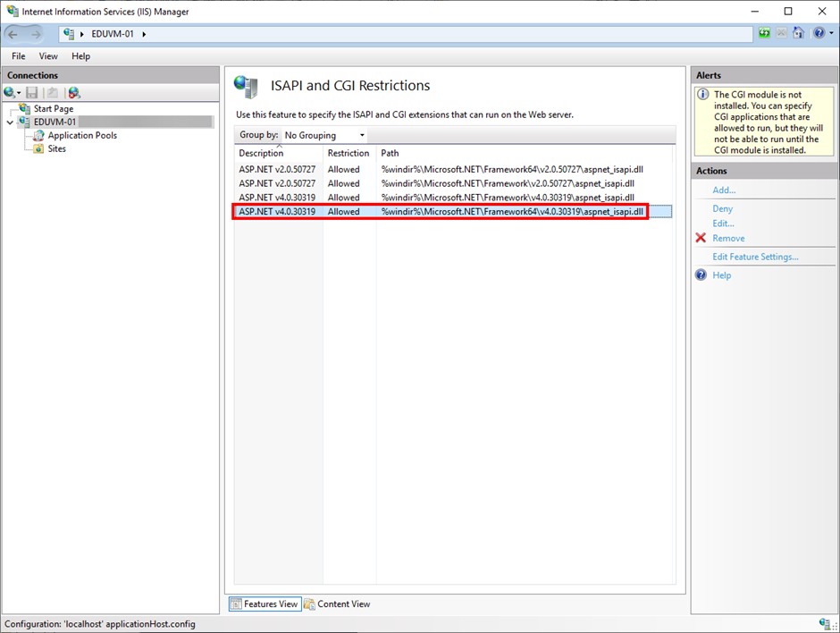Click the Deny action link
This screenshot has height=633, width=840.
tap(722, 208)
